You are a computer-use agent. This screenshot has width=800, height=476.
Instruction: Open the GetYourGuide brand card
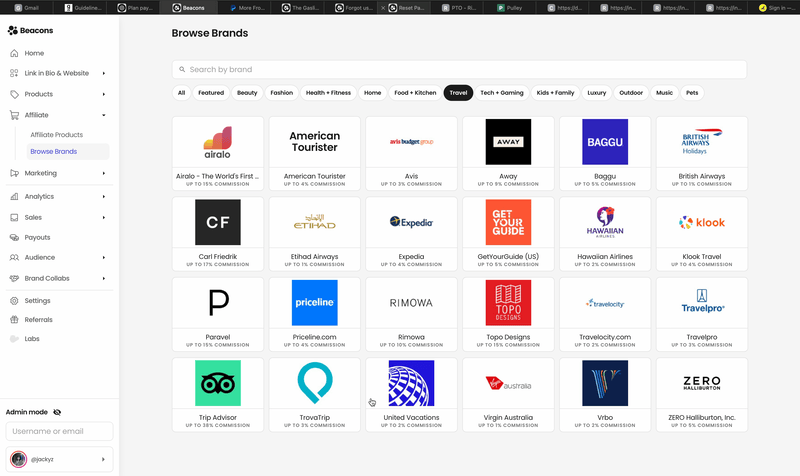tap(508, 234)
